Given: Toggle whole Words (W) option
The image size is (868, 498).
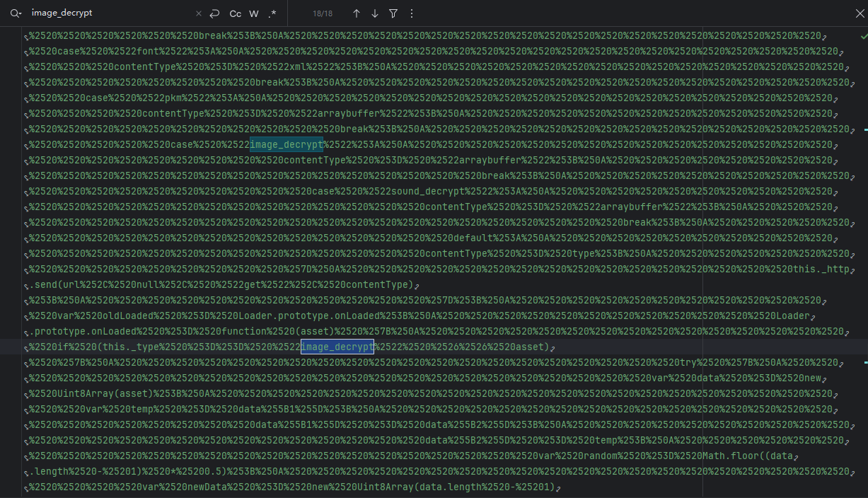Looking at the screenshot, I should (254, 13).
